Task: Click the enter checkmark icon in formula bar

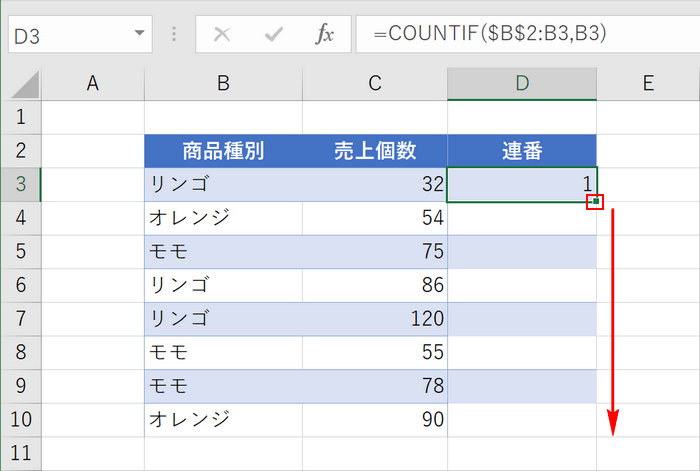Action: point(274,34)
